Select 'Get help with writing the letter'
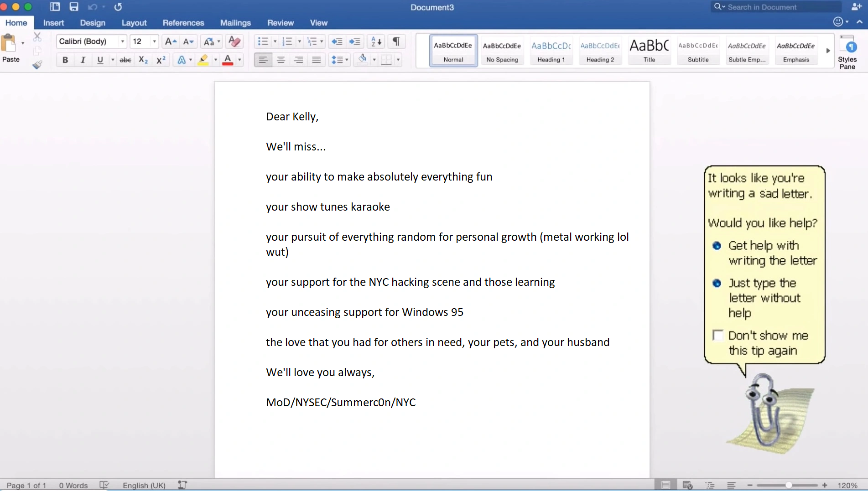Image resolution: width=868 pixels, height=491 pixels. (x=717, y=246)
